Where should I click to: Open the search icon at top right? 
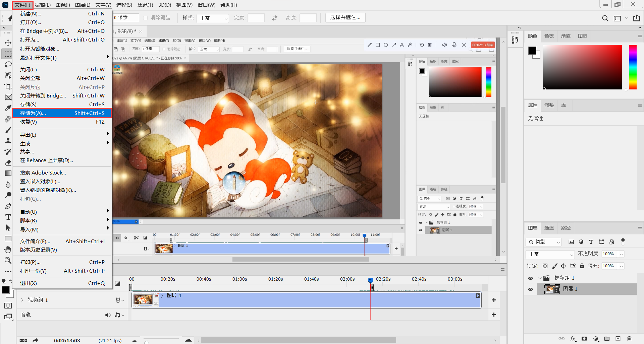605,18
